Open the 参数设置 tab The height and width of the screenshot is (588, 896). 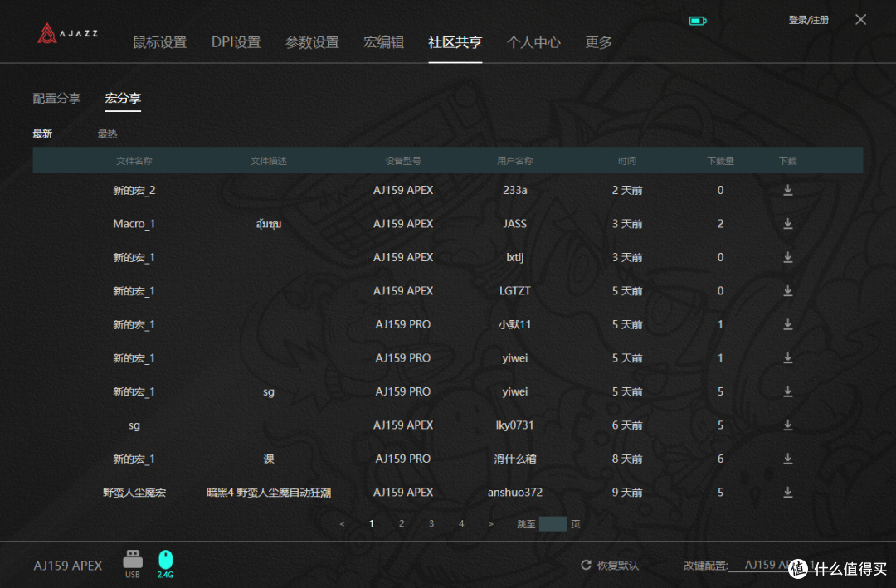coord(312,42)
